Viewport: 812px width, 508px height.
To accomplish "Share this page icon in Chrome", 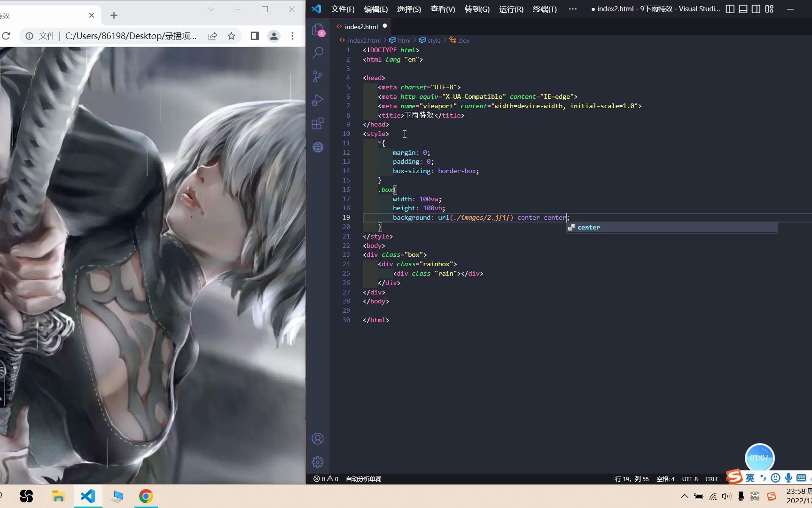I will (x=212, y=36).
